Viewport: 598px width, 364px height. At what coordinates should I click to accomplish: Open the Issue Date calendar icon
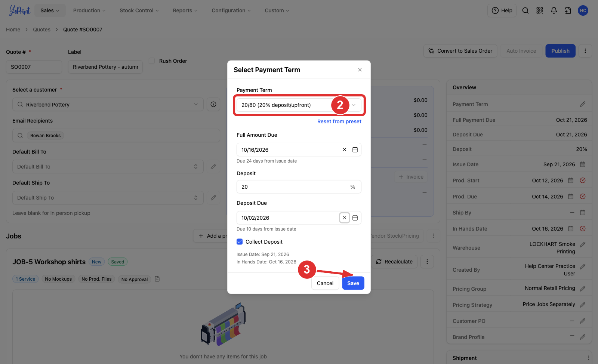click(x=583, y=164)
